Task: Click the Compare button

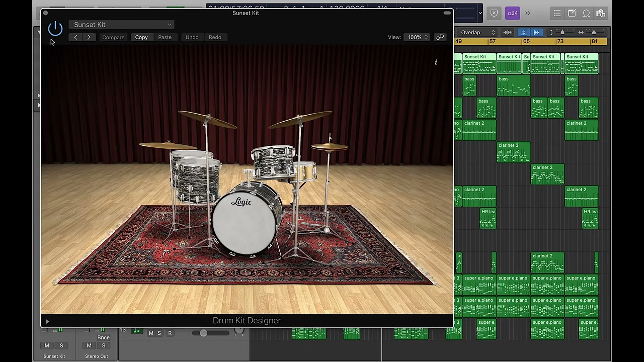Action: (113, 37)
